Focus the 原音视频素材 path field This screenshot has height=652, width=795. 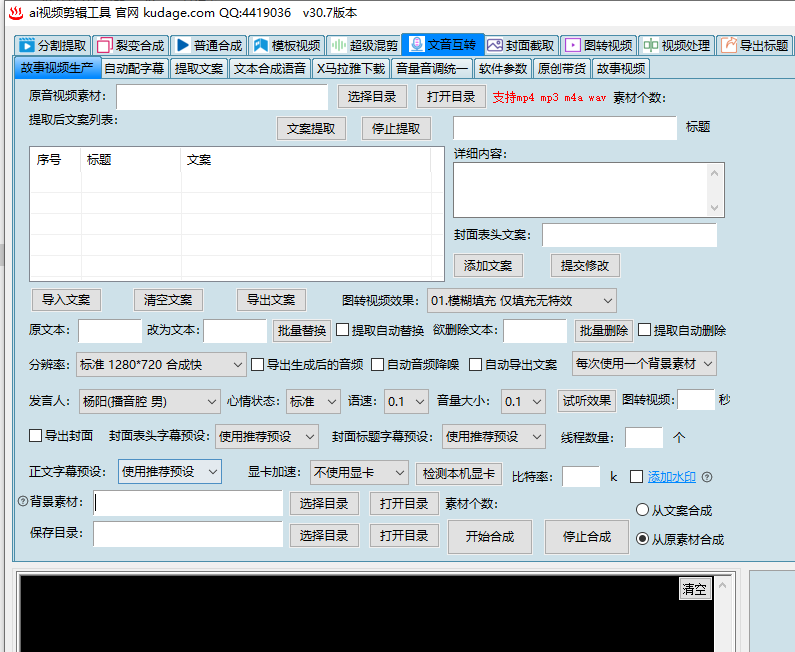click(x=222, y=97)
